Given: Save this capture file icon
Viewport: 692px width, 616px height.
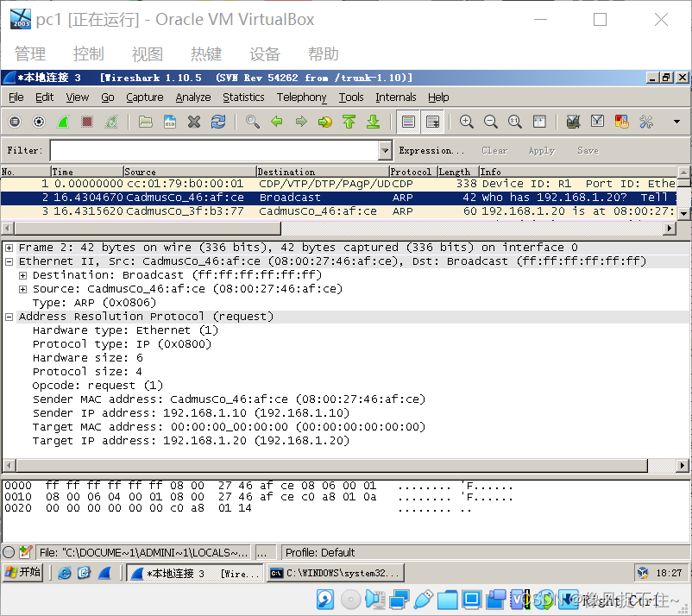Looking at the screenshot, I should (169, 122).
